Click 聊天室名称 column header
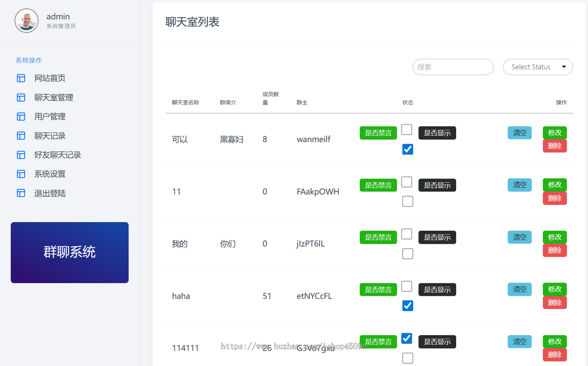Screen dimensions: 588x366 tap(185, 103)
